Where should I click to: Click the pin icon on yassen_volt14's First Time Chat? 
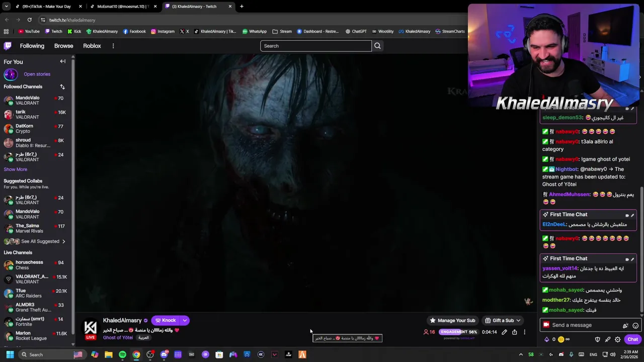(627, 259)
